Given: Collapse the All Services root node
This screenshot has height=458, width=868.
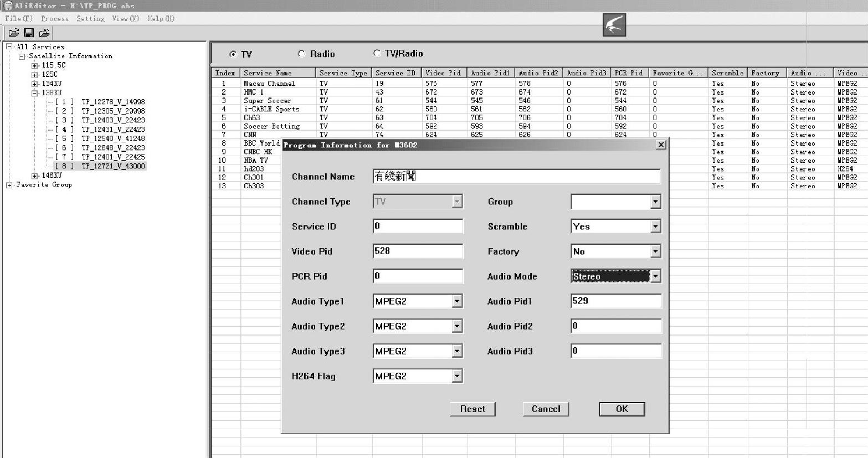Looking at the screenshot, I should pyautogui.click(x=9, y=47).
